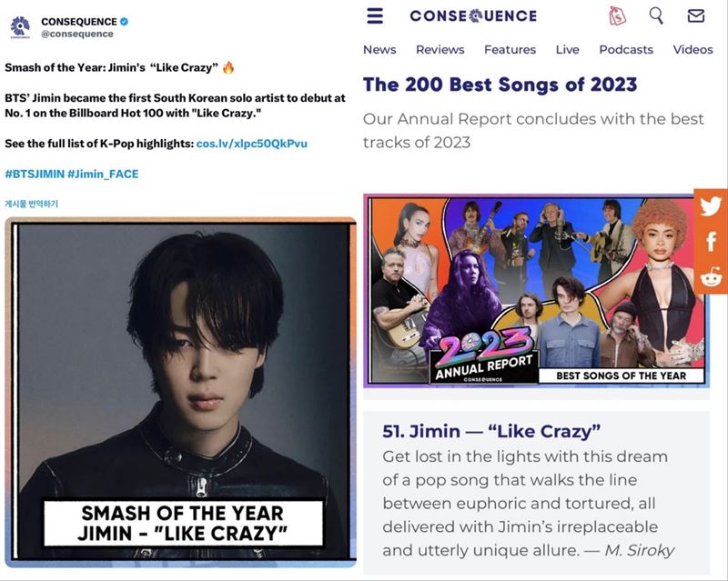Share via the Twitter bird icon
The image size is (728, 581).
[711, 206]
